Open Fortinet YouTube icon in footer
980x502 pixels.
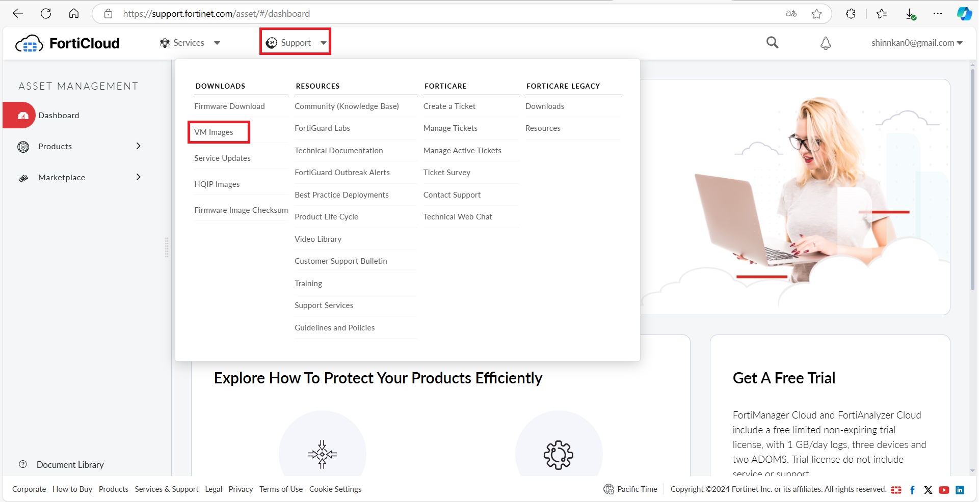pyautogui.click(x=944, y=490)
